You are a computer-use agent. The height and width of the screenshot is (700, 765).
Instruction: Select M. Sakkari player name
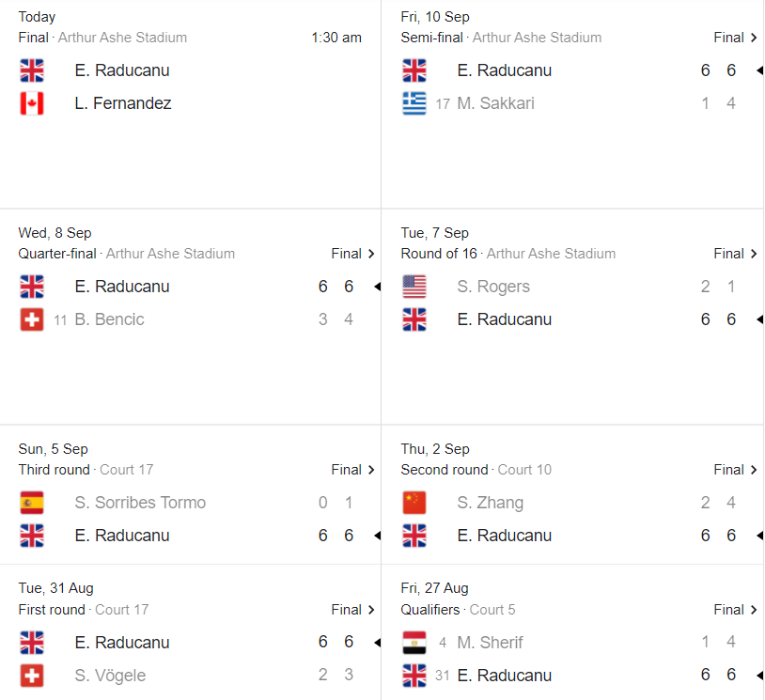coord(495,103)
